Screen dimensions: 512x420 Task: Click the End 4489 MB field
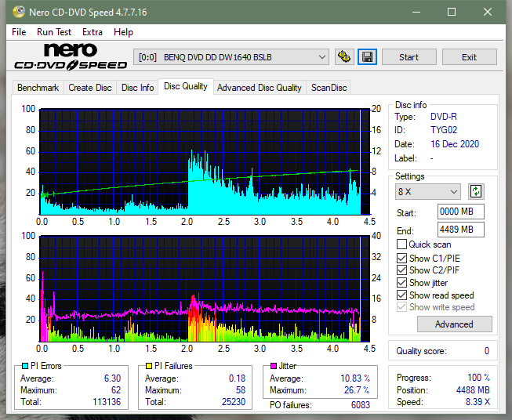[461, 230]
